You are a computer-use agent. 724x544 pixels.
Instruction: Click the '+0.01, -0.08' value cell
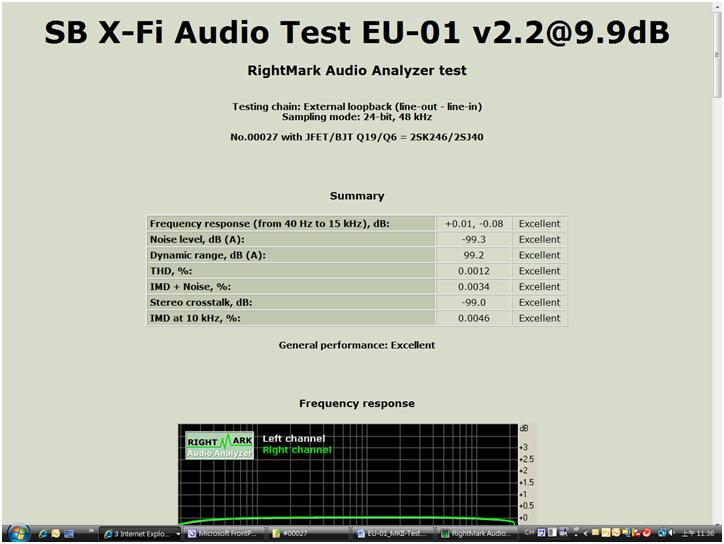(474, 224)
